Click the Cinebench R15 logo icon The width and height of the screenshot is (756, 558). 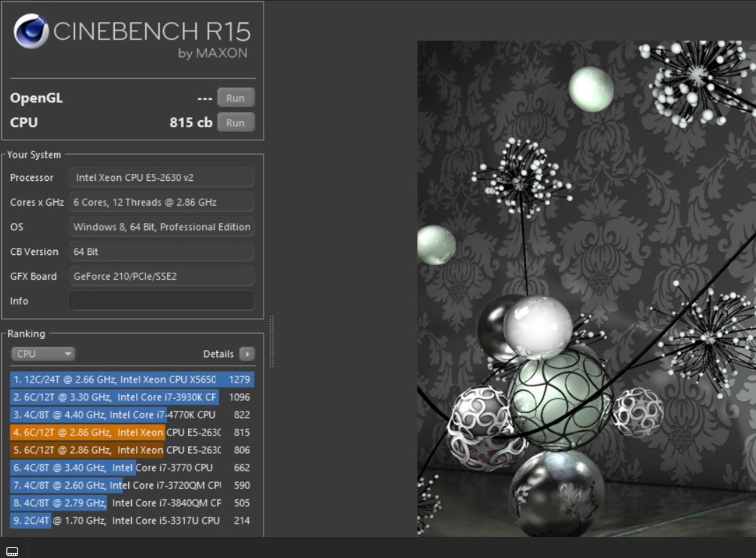pos(31,31)
